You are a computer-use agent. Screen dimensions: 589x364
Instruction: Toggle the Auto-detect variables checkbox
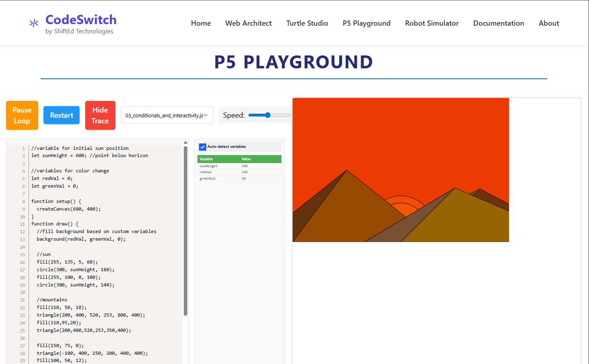(x=203, y=147)
